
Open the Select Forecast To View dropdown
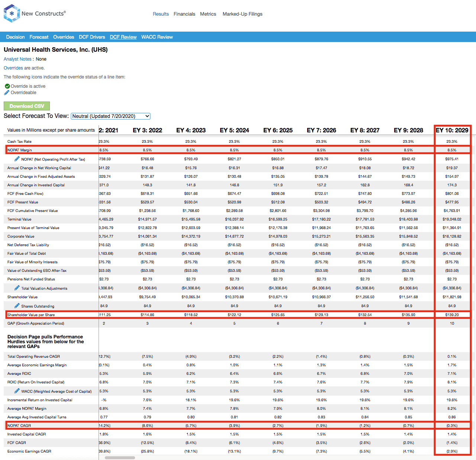(110, 116)
